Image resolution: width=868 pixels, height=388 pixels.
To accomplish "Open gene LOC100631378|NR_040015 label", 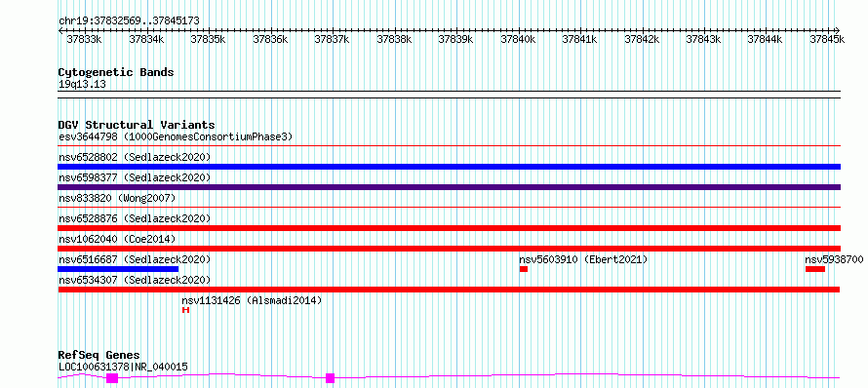I will click(123, 367).
